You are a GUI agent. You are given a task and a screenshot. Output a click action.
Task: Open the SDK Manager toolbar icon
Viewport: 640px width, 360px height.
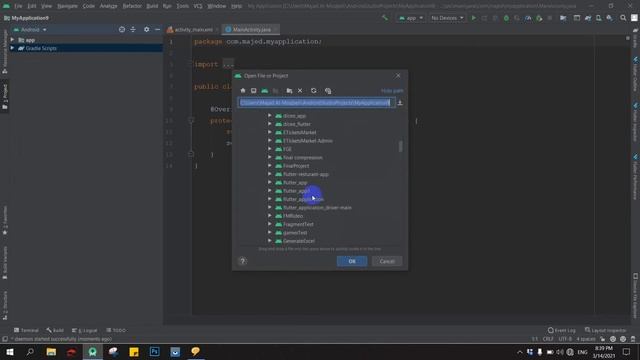[609, 18]
